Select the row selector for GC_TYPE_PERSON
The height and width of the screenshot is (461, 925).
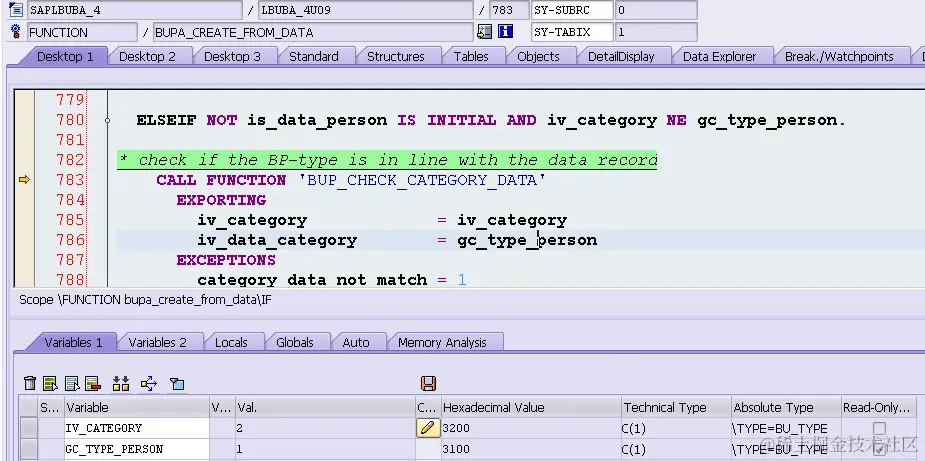(28, 450)
